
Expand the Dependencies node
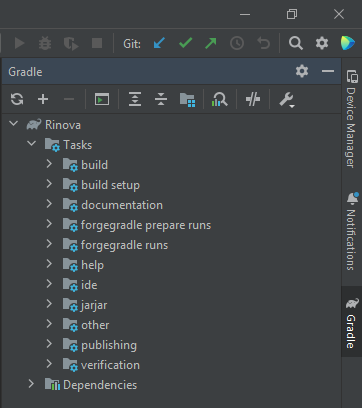tap(31, 384)
